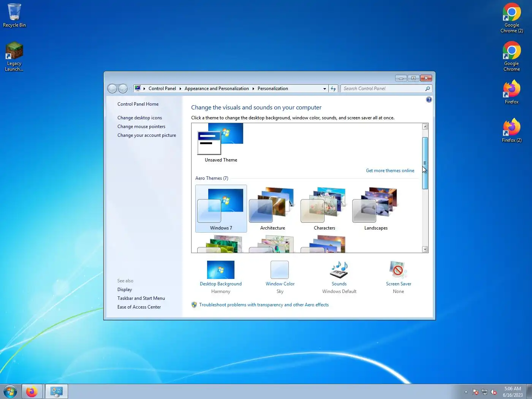Image resolution: width=532 pixels, height=399 pixels.
Task: Maximize the Personalization window
Action: 413,78
